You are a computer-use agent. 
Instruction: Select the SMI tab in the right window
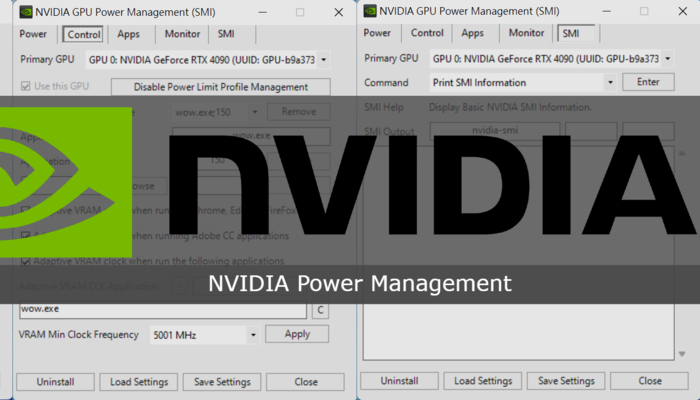click(575, 33)
